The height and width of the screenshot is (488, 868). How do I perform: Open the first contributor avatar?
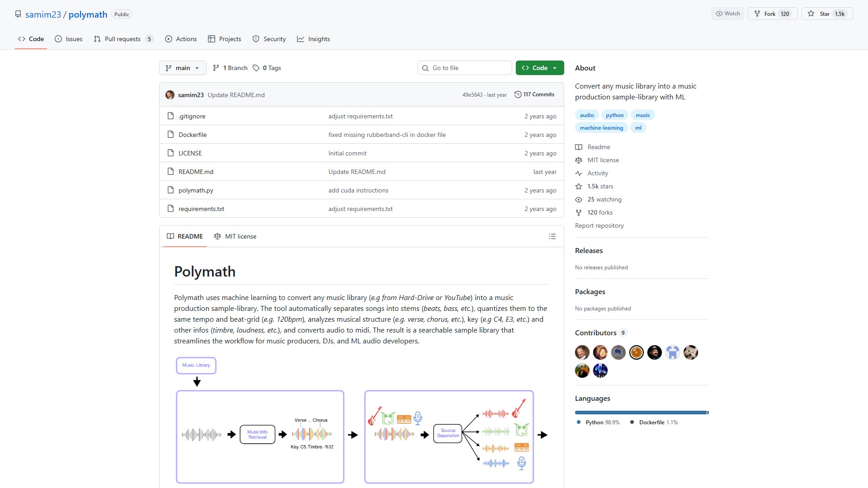pyautogui.click(x=582, y=352)
